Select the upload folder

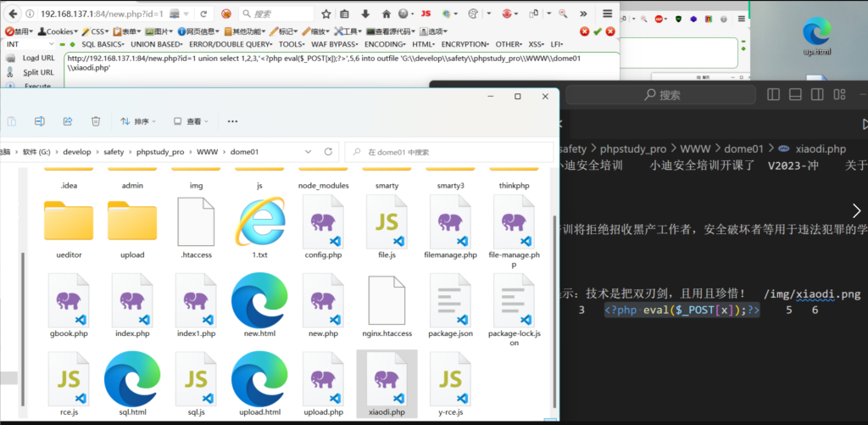coord(132,228)
